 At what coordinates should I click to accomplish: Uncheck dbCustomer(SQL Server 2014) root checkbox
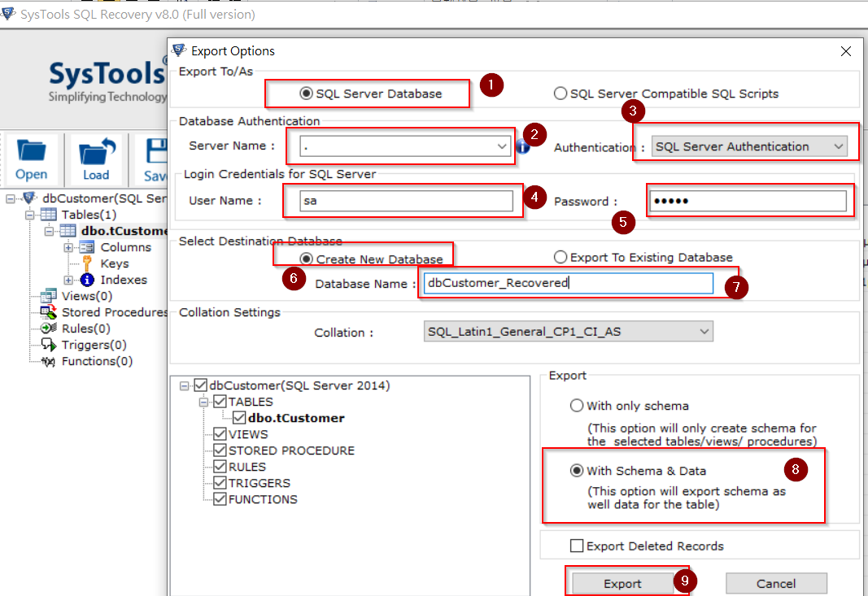[x=200, y=385]
